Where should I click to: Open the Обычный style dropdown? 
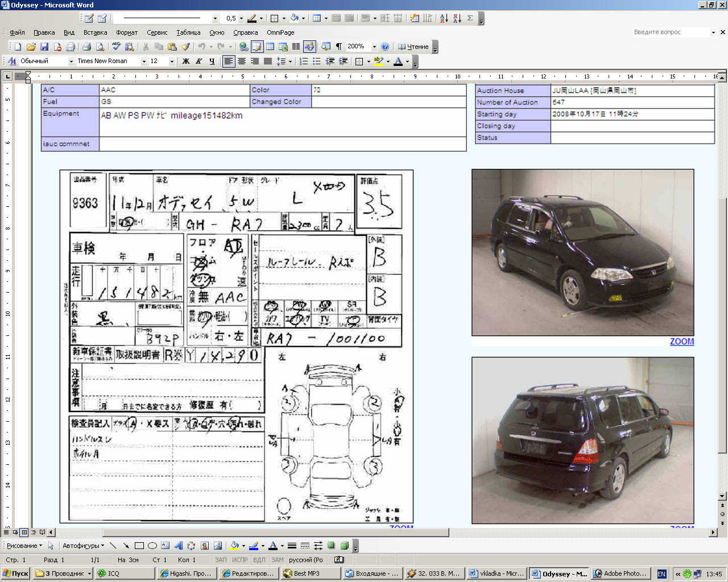click(71, 61)
